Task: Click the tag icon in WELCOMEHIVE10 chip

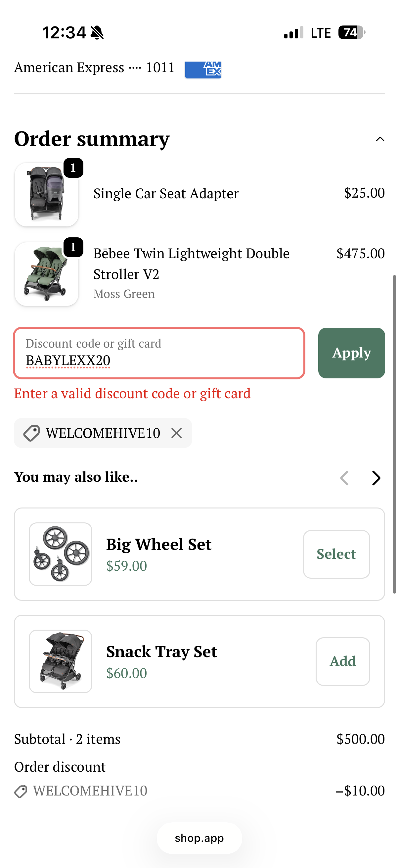Action: coord(31,433)
